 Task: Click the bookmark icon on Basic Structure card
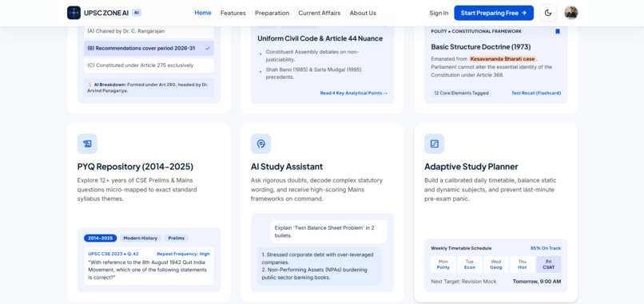tap(558, 31)
